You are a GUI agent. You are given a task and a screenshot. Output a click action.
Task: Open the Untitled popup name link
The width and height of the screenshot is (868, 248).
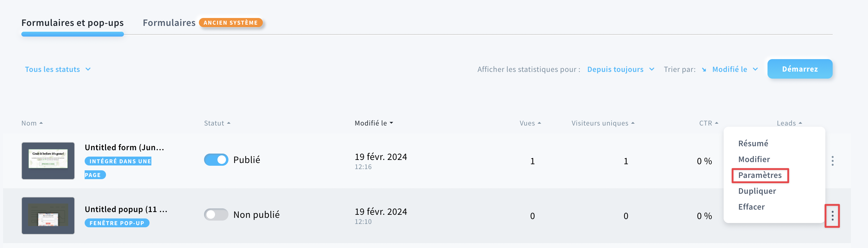[x=126, y=209]
